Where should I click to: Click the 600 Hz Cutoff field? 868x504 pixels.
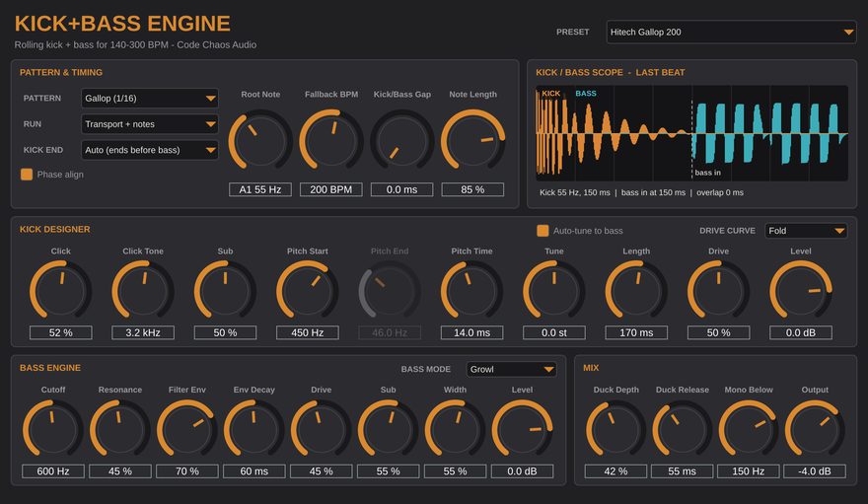click(53, 471)
